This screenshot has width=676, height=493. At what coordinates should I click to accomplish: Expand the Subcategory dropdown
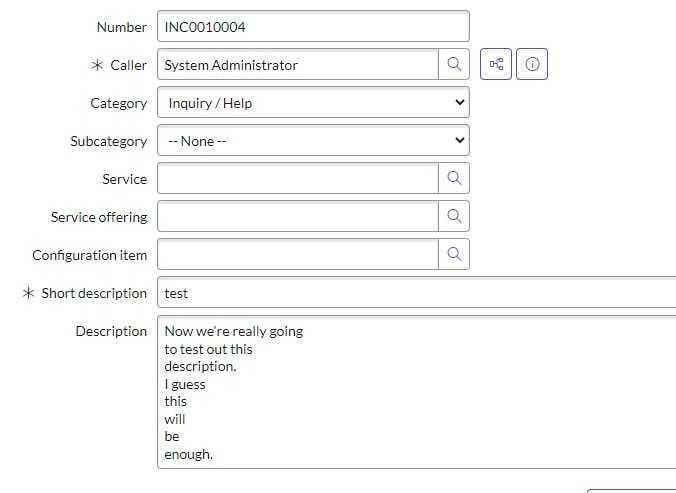[313, 140]
